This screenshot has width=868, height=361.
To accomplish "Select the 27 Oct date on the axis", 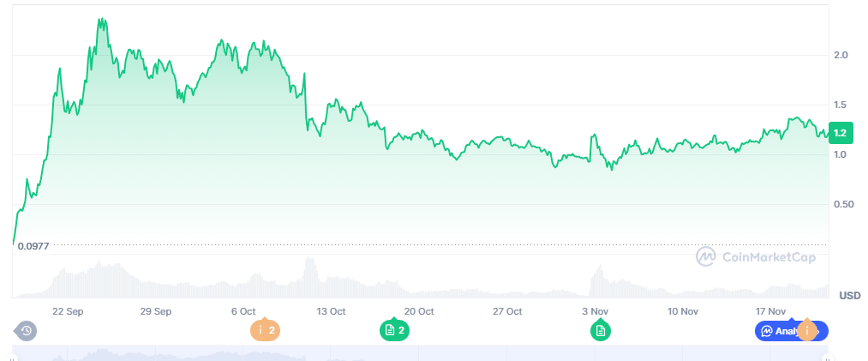I will click(x=508, y=311).
